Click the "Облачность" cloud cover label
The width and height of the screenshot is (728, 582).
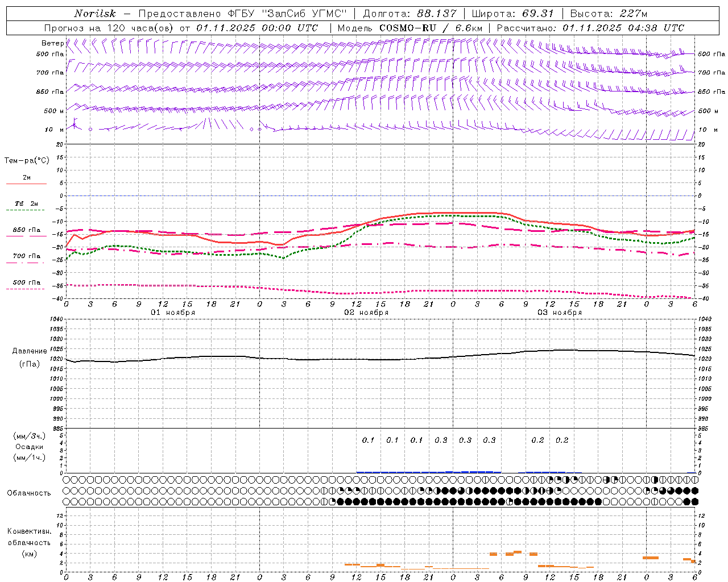(29, 493)
